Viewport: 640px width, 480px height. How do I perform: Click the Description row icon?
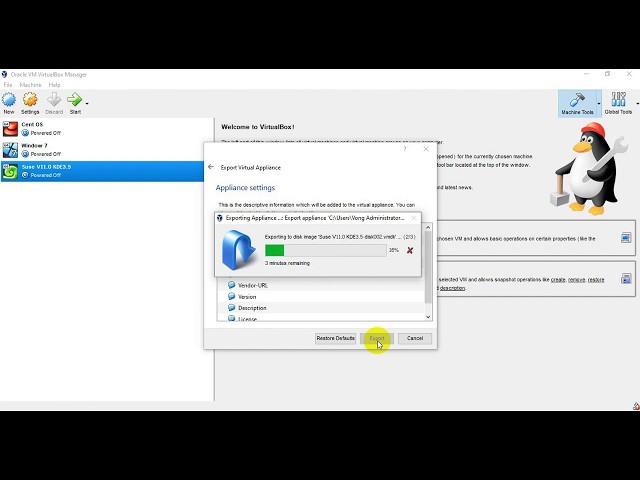(x=231, y=307)
